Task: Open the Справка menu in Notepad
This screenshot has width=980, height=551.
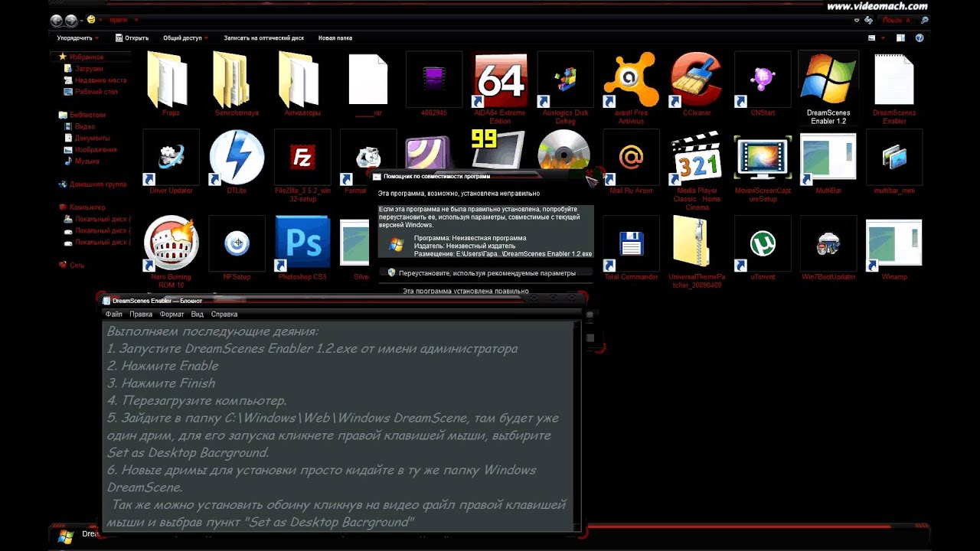Action: pos(224,314)
